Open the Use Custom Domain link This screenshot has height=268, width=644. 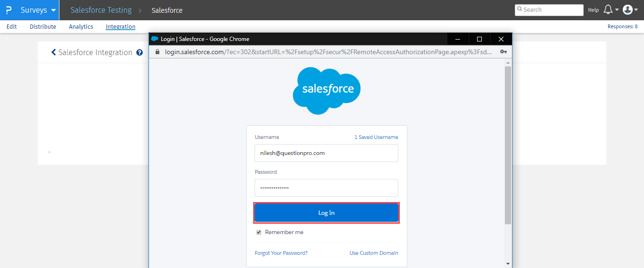point(374,253)
